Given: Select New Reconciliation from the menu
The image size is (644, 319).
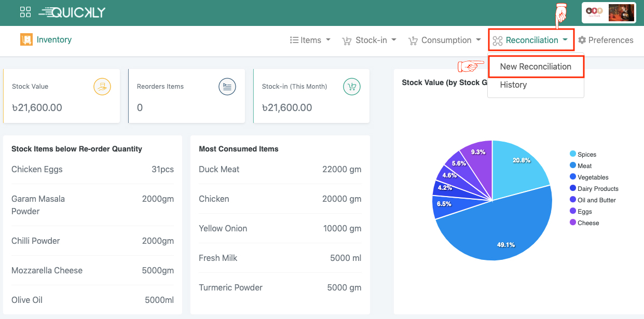Looking at the screenshot, I should pyautogui.click(x=536, y=66).
